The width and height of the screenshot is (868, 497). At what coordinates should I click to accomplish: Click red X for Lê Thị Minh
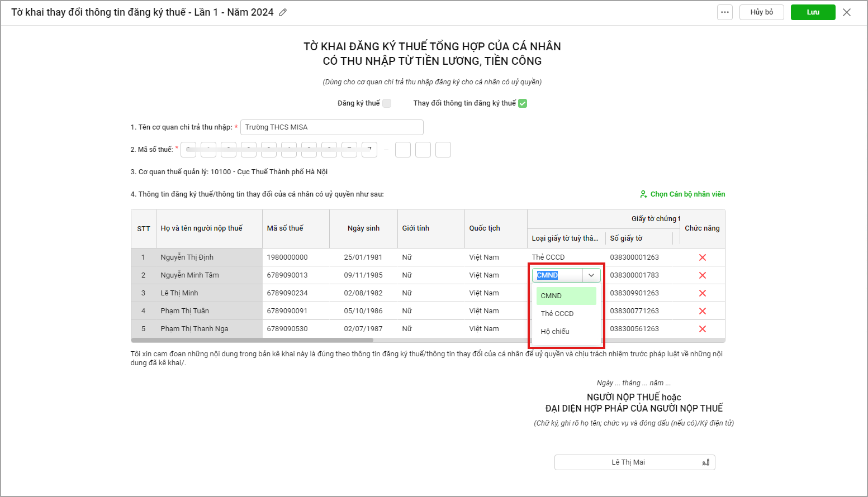click(x=702, y=293)
